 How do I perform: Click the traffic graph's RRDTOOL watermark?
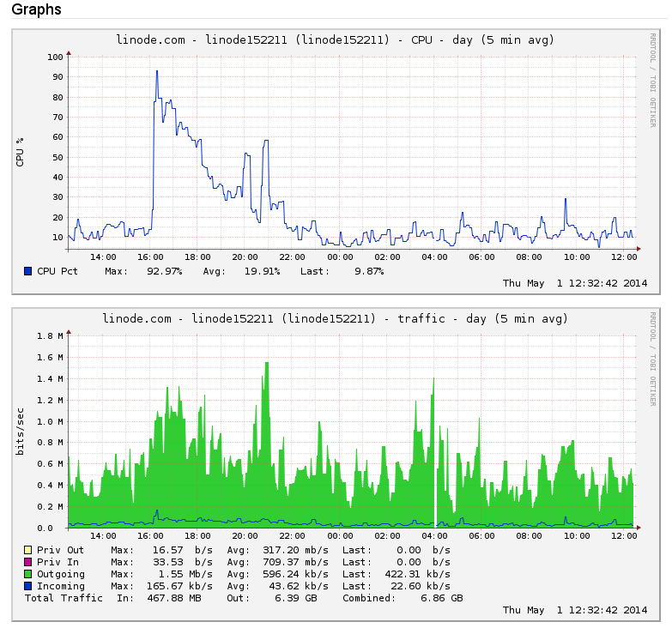(x=652, y=358)
